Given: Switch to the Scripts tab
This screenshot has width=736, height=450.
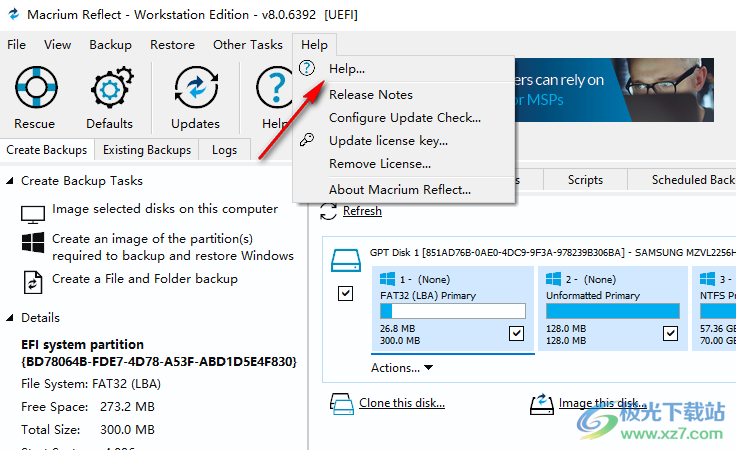Looking at the screenshot, I should pos(585,180).
